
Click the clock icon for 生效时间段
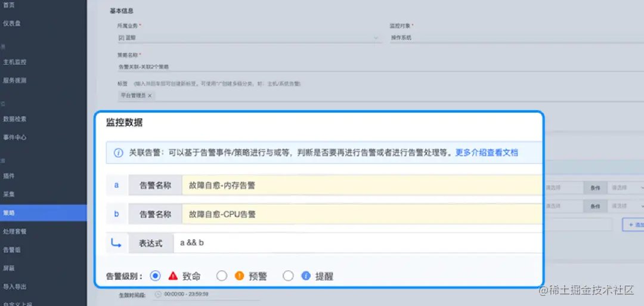pos(157,294)
